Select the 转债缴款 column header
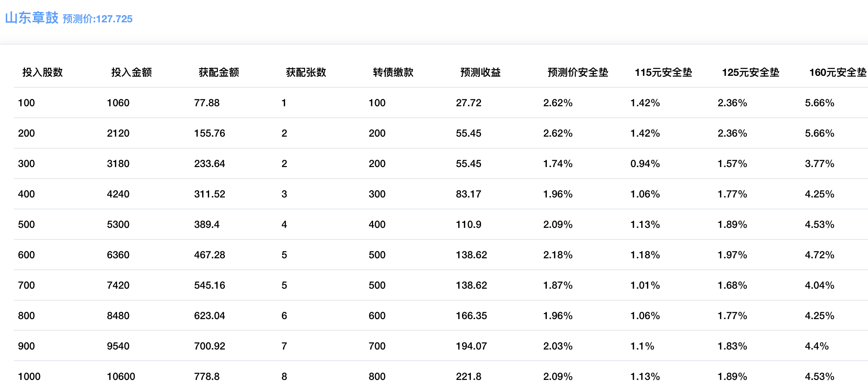868x388 pixels. [393, 72]
